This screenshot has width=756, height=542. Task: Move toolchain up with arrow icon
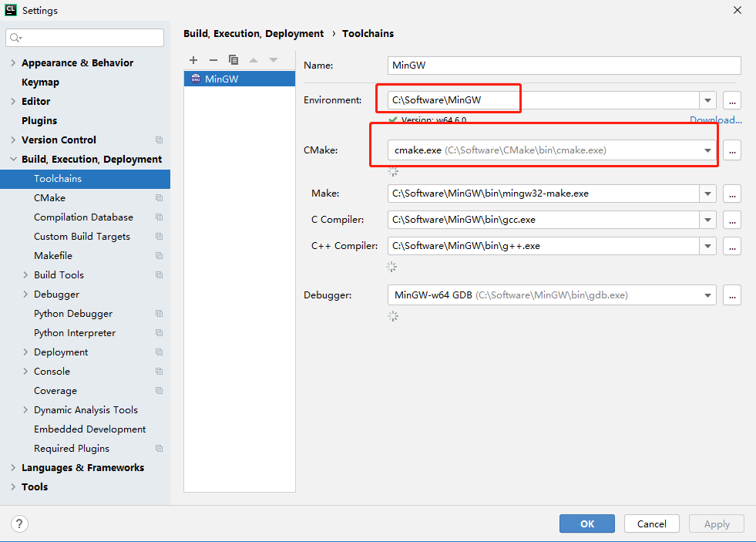(x=254, y=60)
